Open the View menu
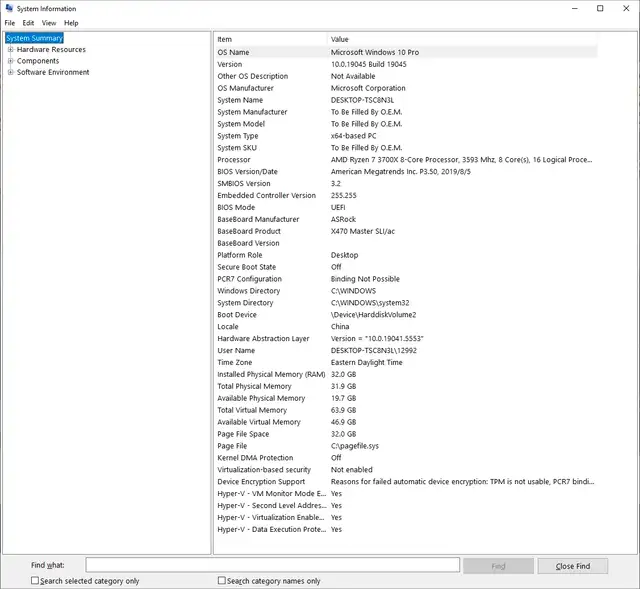The height and width of the screenshot is (589, 640). coord(49,23)
